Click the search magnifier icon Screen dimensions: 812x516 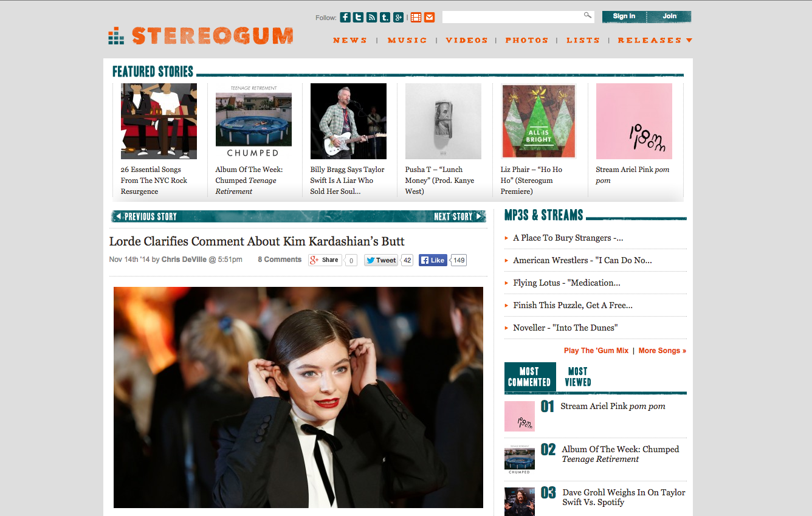(x=588, y=15)
